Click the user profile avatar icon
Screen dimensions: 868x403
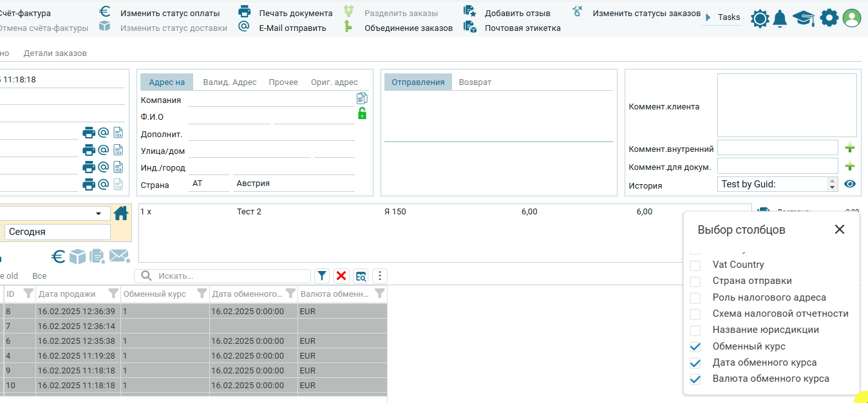852,19
